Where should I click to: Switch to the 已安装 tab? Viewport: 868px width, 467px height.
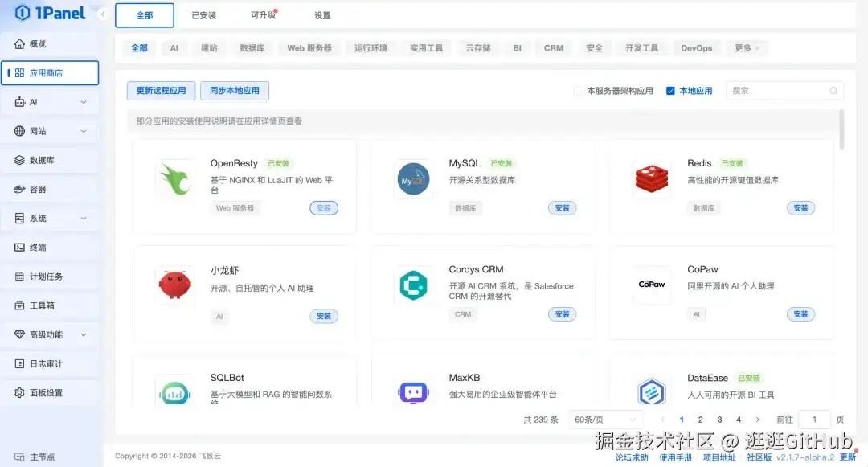point(203,15)
